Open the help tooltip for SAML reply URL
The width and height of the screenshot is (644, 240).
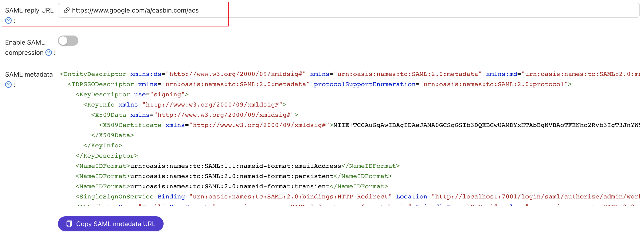tap(8, 21)
